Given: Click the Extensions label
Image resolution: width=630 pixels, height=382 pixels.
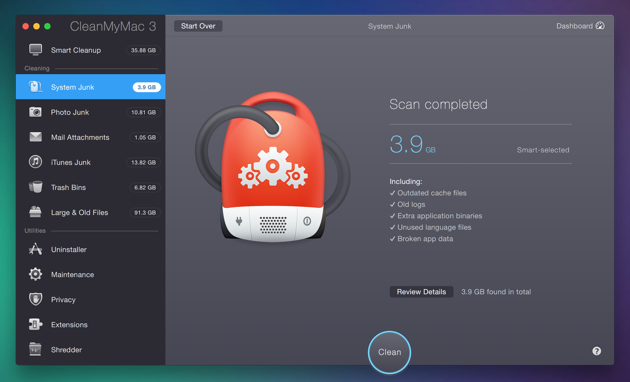Looking at the screenshot, I should point(69,325).
